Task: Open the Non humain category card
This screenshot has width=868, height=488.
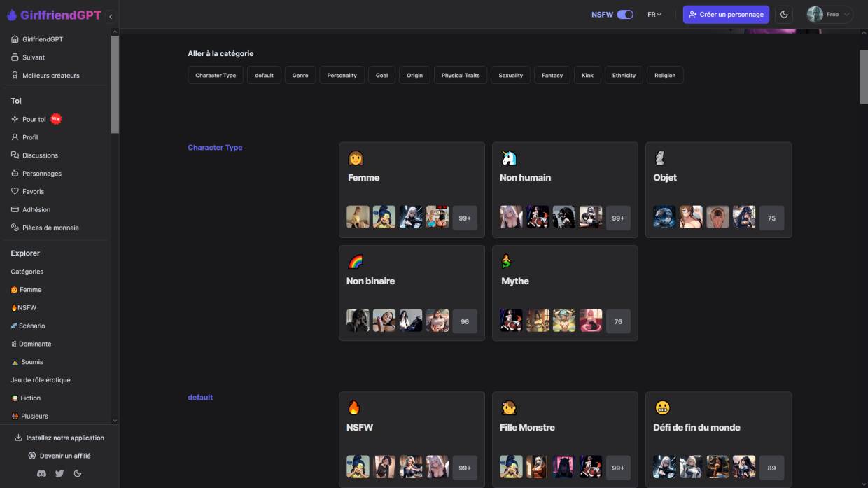Action: pos(565,190)
